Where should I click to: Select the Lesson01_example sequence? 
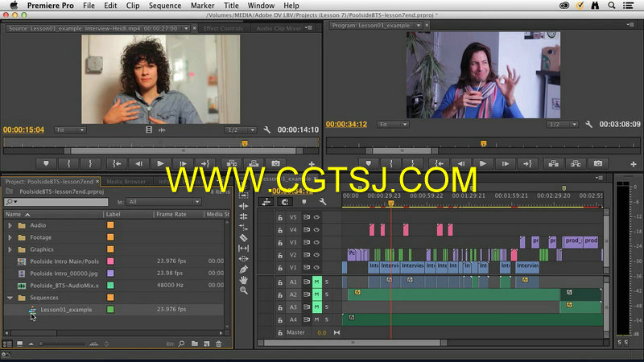(x=66, y=310)
